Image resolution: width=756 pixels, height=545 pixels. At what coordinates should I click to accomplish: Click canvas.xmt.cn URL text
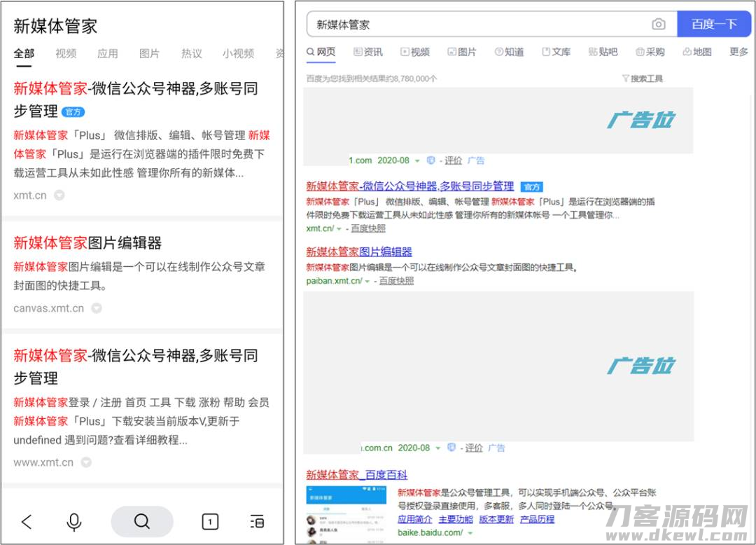pos(49,308)
